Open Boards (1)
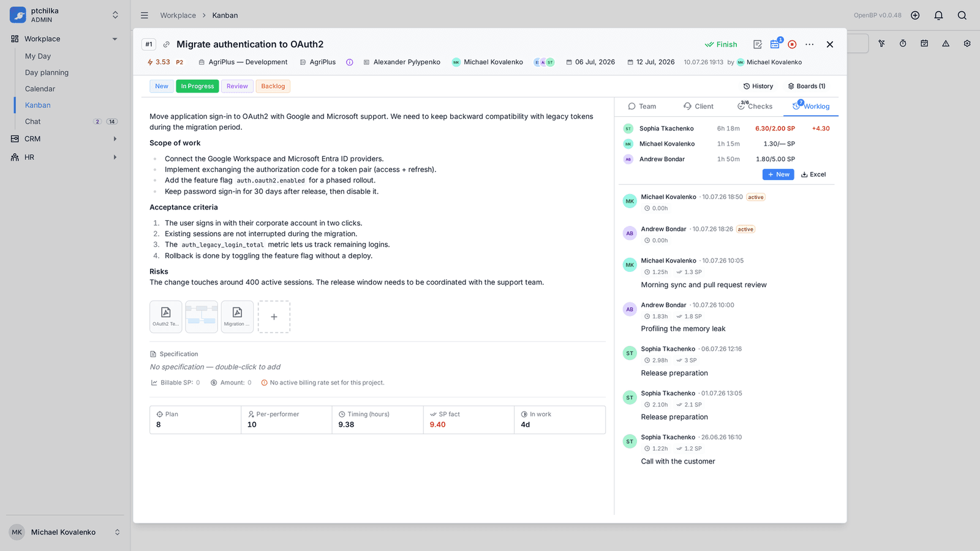 click(807, 86)
